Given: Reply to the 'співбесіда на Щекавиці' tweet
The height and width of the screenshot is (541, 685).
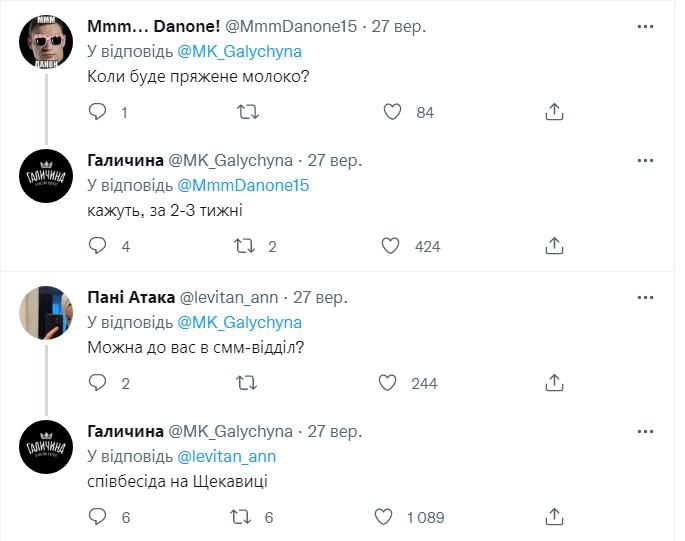Looking at the screenshot, I should click(x=97, y=517).
